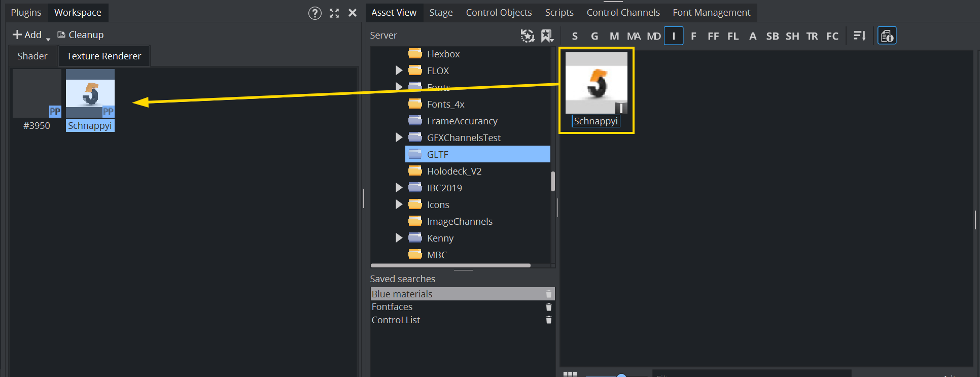
Task: Expand the GFXChannelsTest folder tree node
Action: [x=399, y=138]
